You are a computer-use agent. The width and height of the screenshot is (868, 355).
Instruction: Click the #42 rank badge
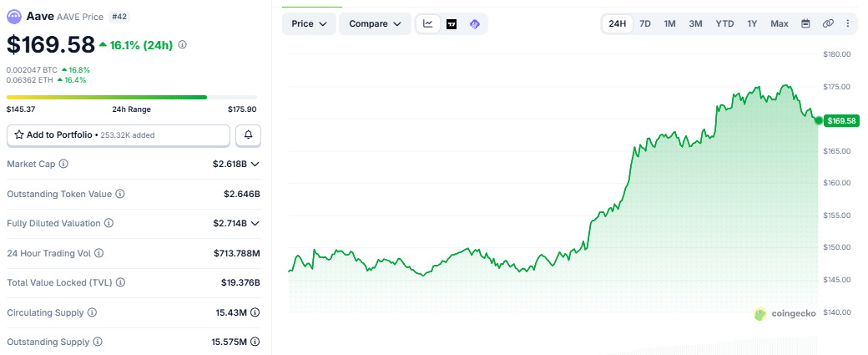[119, 17]
